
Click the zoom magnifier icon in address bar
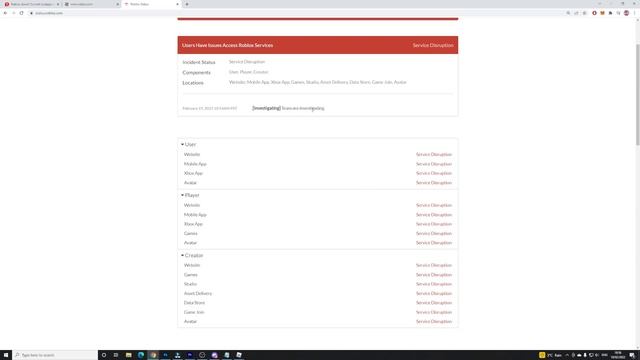tap(568, 13)
